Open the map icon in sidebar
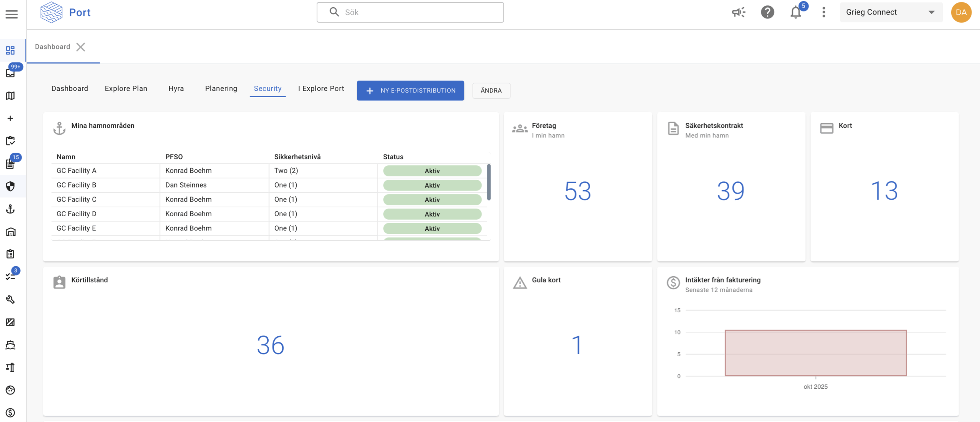980x422 pixels. pos(10,96)
